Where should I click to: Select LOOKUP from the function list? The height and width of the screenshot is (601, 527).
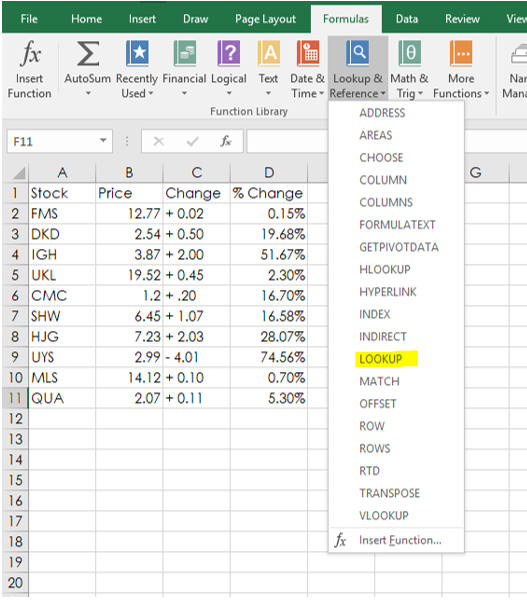tap(381, 359)
